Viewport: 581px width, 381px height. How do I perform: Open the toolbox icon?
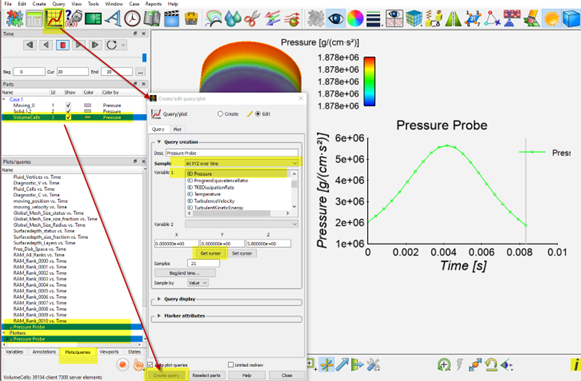click(191, 18)
